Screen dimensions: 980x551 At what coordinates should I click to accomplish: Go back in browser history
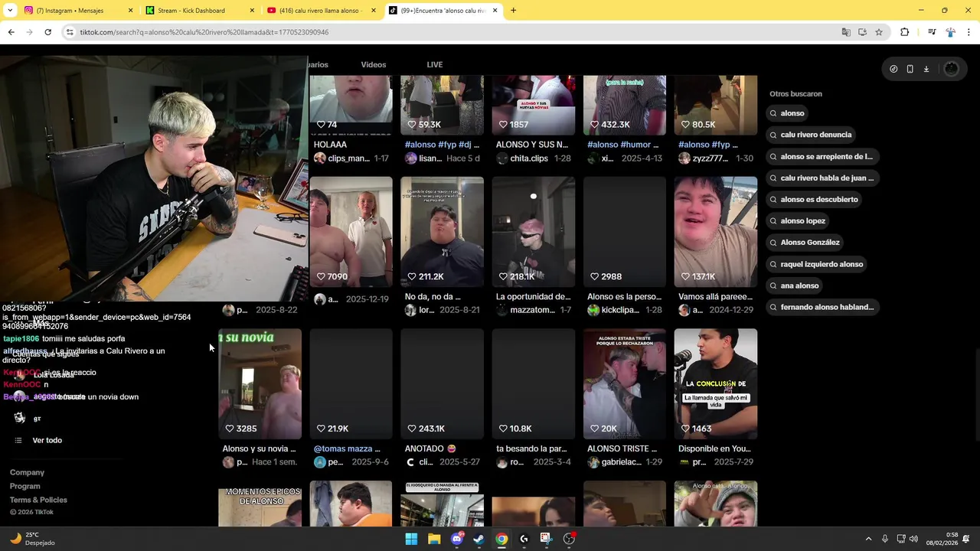(x=11, y=32)
